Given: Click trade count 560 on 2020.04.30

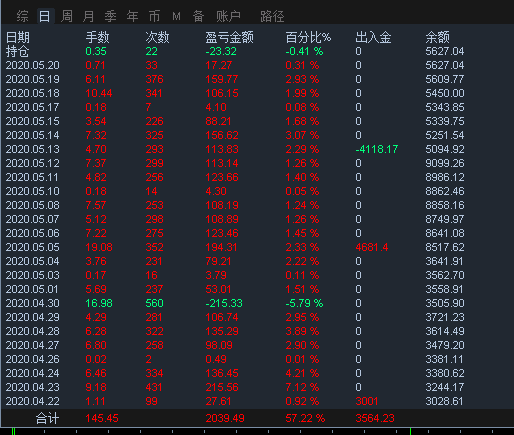Looking at the screenshot, I should coord(154,303).
